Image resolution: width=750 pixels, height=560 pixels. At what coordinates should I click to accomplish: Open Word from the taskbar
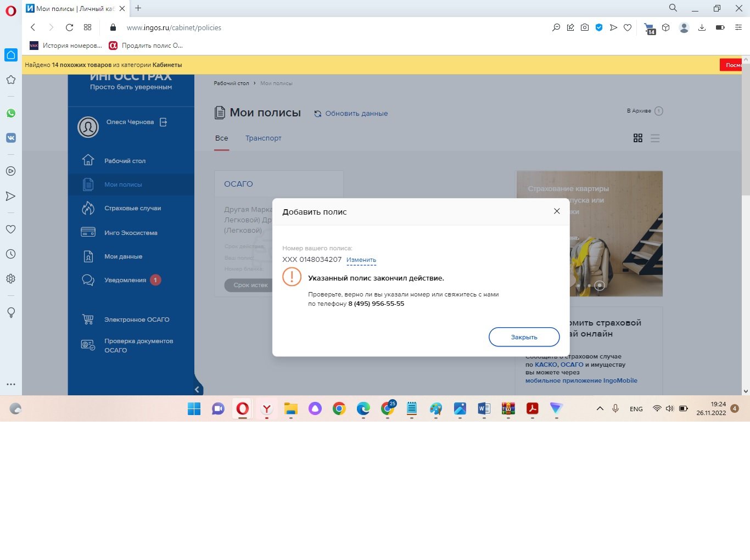coord(484,408)
